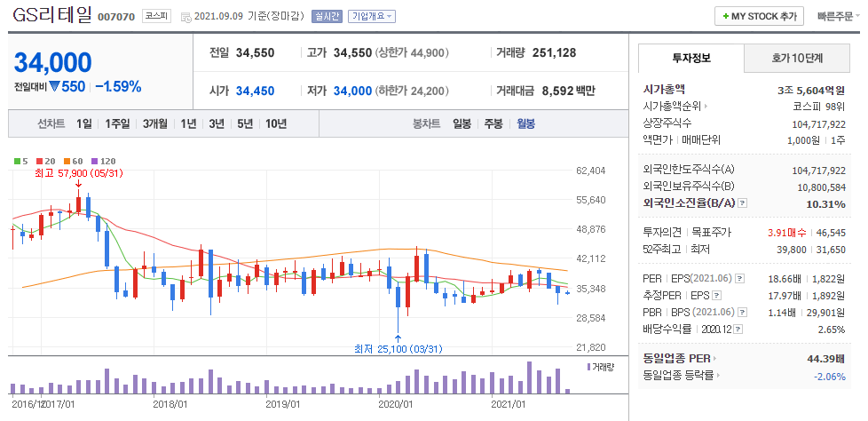Image resolution: width=868 pixels, height=421 pixels.
Task: Click the 외국인보유주식수 value 10,800,584
Action: pos(822,187)
